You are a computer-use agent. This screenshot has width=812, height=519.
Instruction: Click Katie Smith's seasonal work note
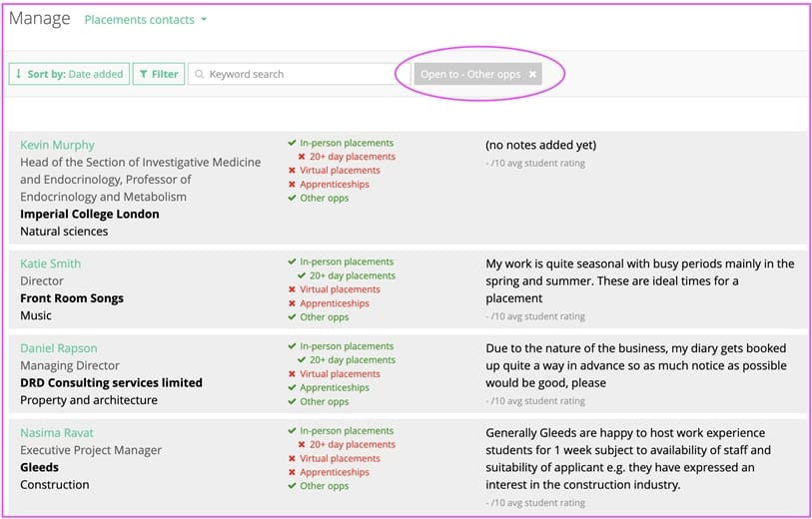640,281
